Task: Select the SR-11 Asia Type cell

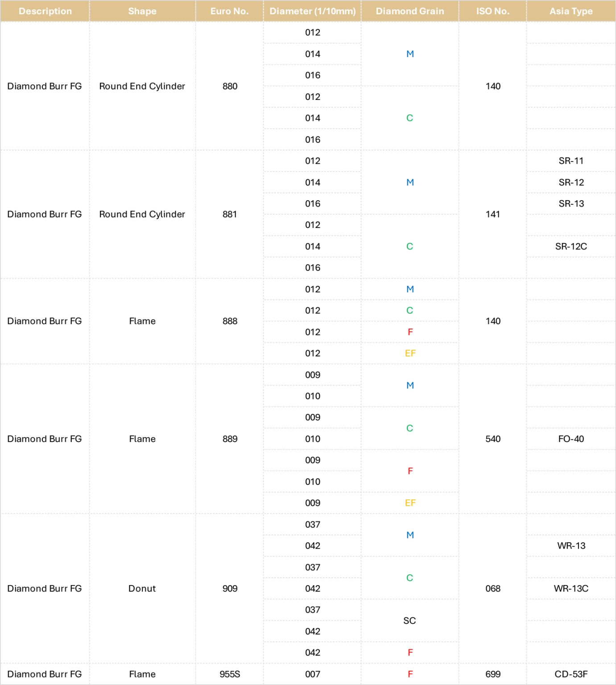Action: click(571, 161)
